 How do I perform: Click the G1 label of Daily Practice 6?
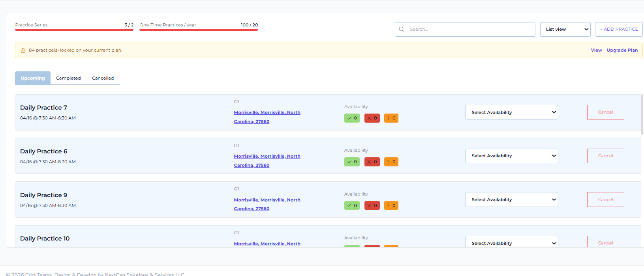(237, 145)
